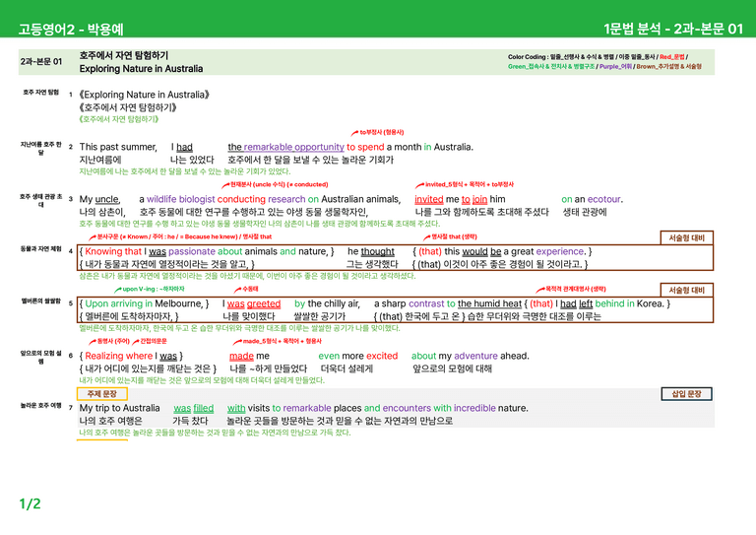
Task: Click the red annotation 'to부정사 (형용사)'
Action: (381, 132)
